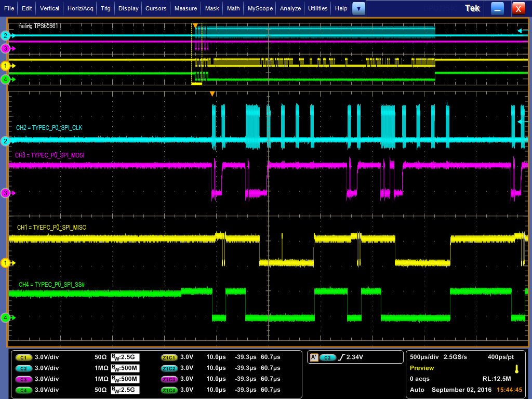Click the BW:2.5G bandwidth field for C1
Screen dimensions: 532x399
125,357
